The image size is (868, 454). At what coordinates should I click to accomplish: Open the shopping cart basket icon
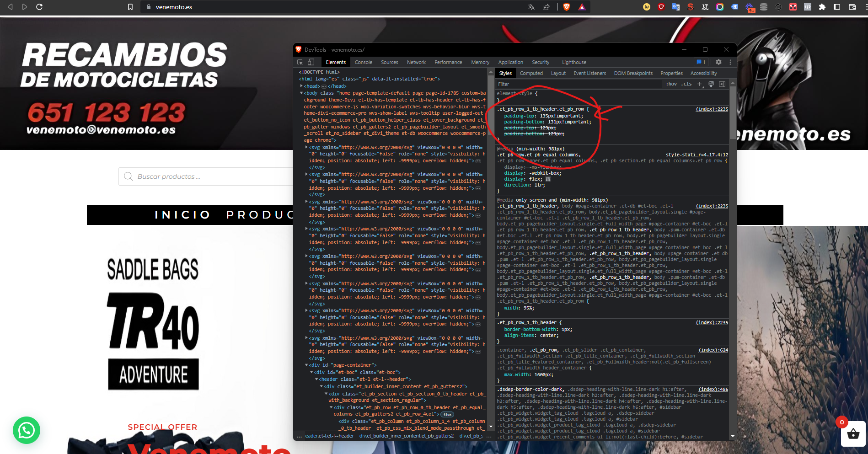click(853, 434)
